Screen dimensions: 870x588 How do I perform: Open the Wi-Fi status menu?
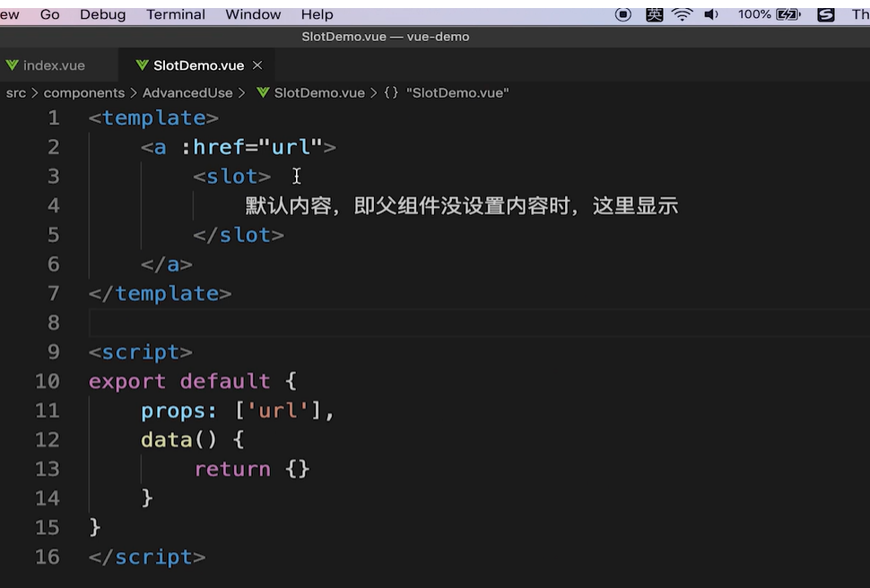pos(682,14)
